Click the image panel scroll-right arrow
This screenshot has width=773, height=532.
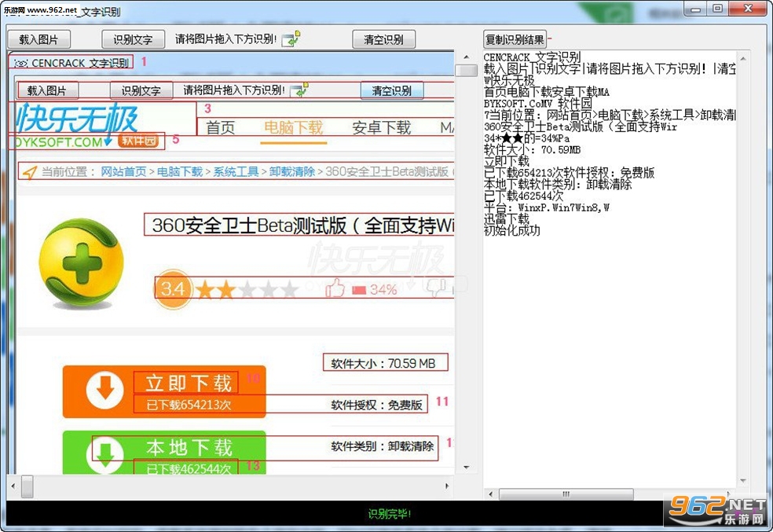click(447, 486)
